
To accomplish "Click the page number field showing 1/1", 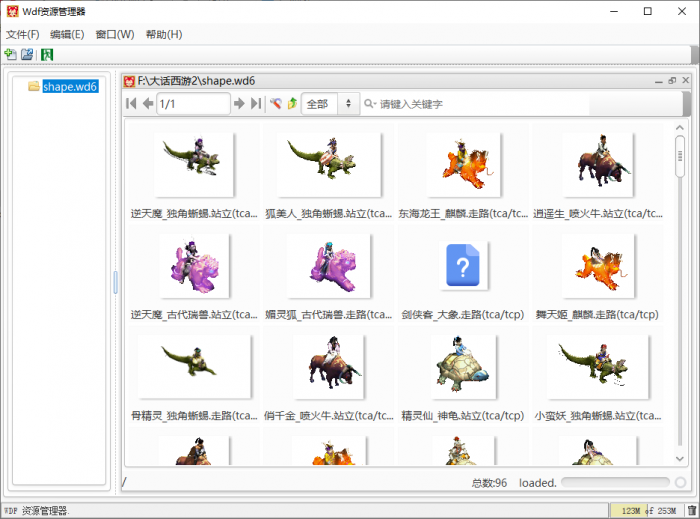I will (x=192, y=104).
